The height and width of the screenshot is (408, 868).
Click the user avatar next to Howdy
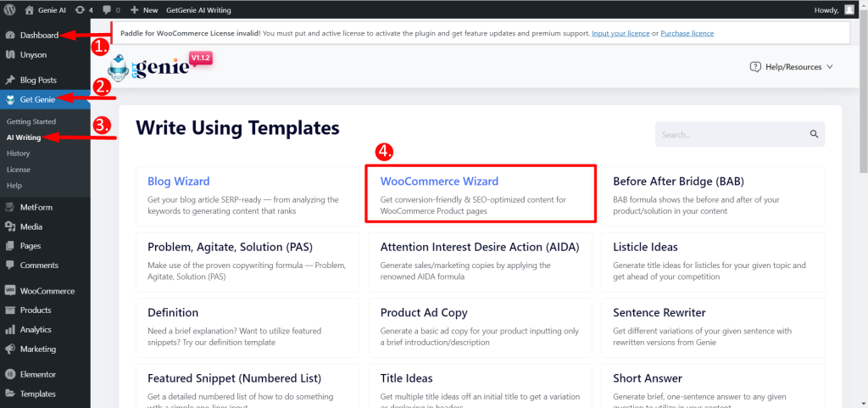849,10
